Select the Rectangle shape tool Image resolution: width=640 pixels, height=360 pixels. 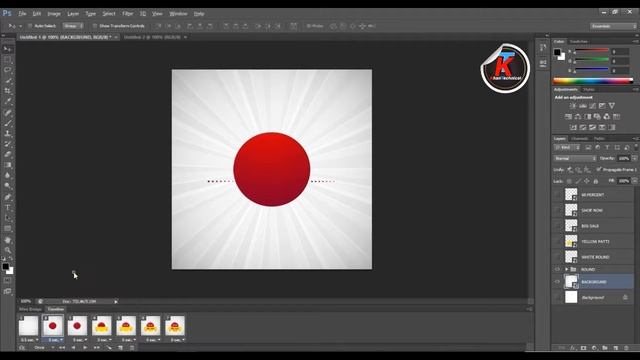tap(7, 229)
